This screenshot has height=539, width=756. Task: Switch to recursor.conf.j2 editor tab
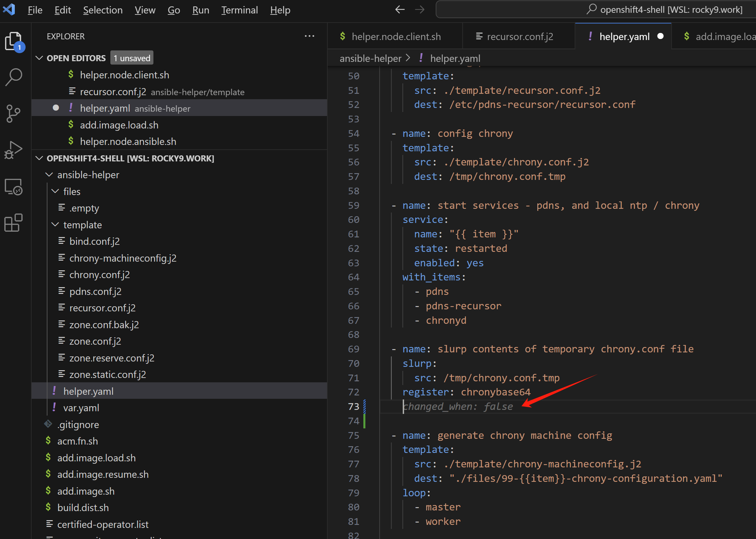pyautogui.click(x=519, y=36)
